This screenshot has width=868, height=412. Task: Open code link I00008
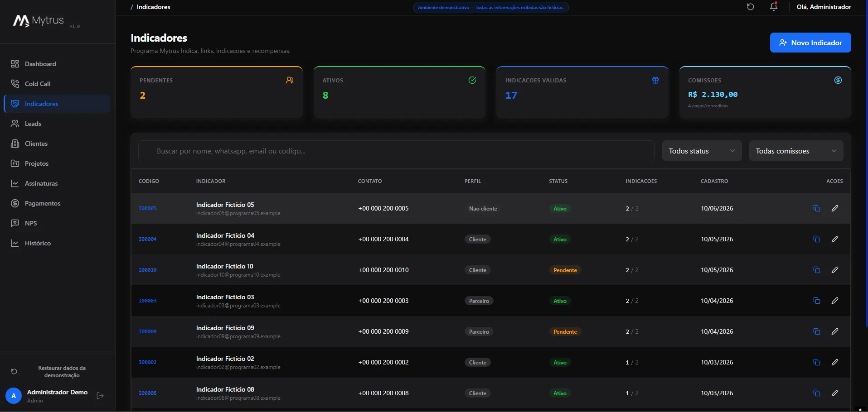(147, 393)
